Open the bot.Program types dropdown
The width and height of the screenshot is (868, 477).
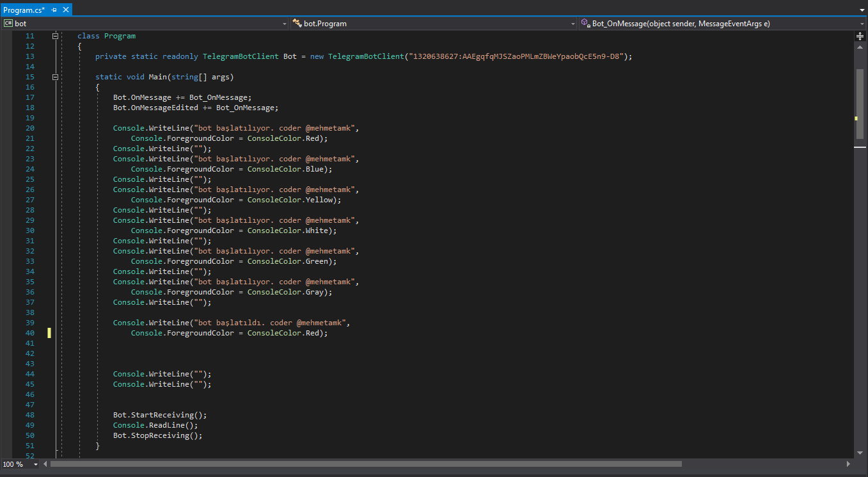[573, 24]
